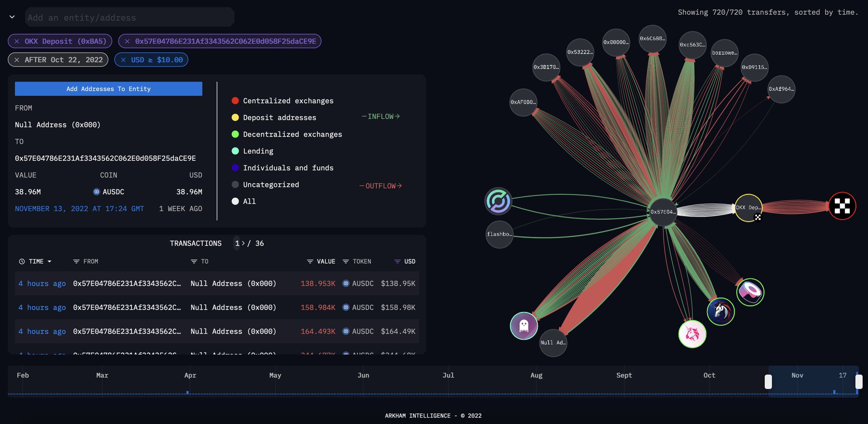Viewport: 868px width, 424px height.
Task: Open the TIME sort dropdown
Action: (36, 262)
